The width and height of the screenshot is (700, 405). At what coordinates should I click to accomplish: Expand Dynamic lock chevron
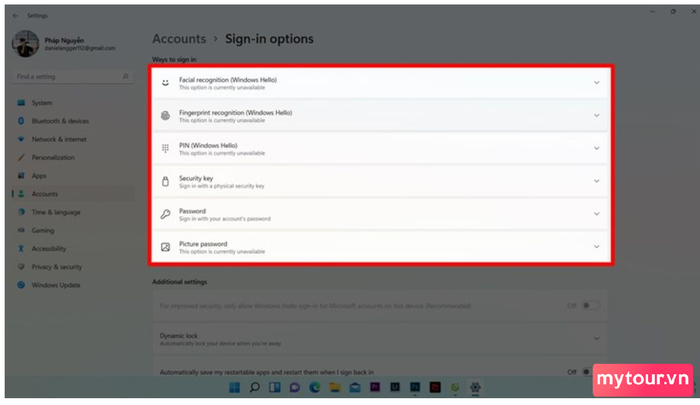point(596,338)
